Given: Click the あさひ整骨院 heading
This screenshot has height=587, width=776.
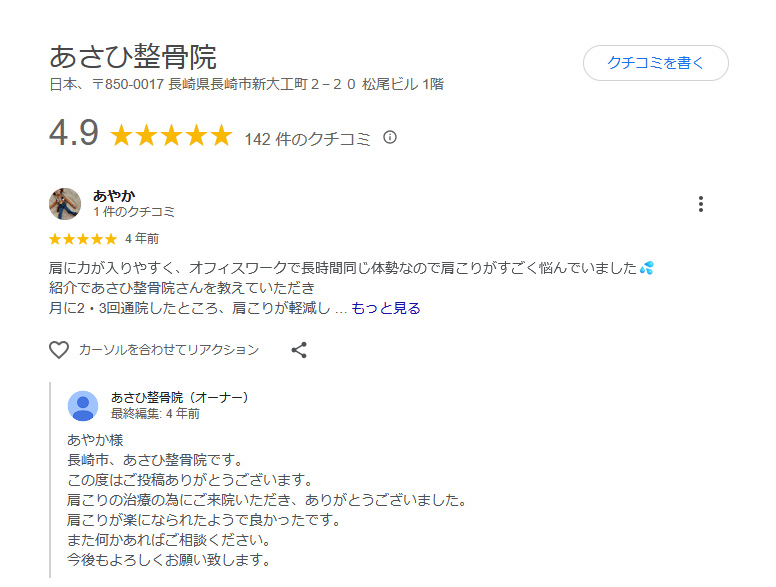Looking at the screenshot, I should [133, 56].
